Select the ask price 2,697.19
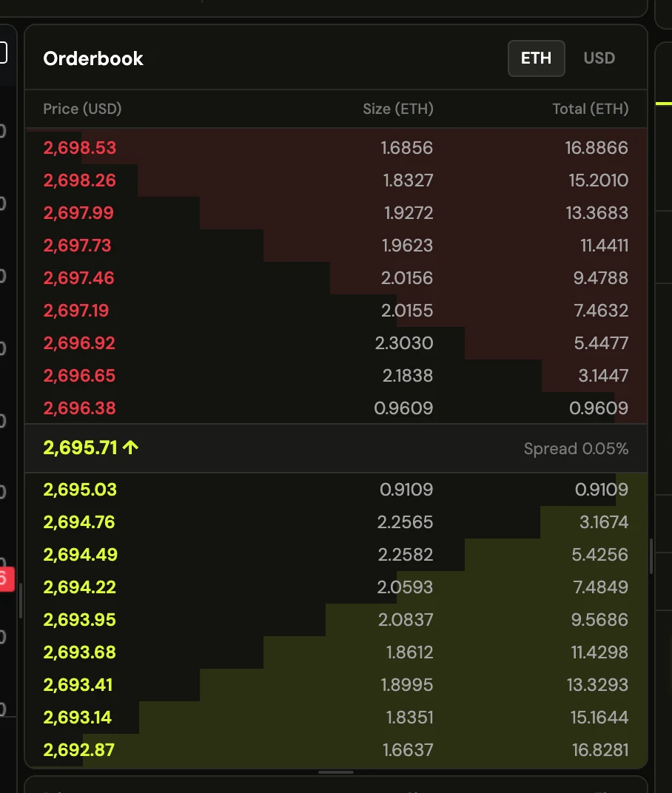Screen dimensions: 672x793 (x=76, y=311)
